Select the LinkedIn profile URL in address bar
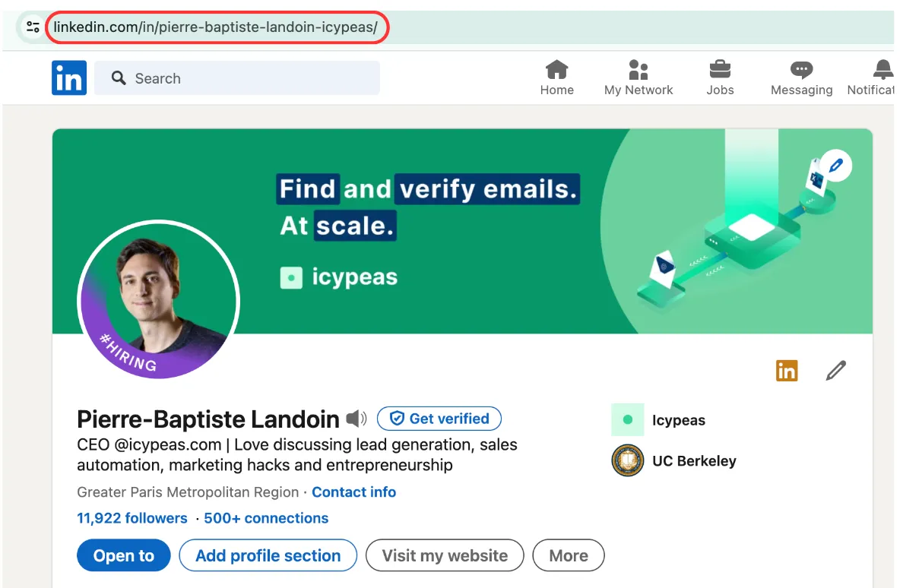The image size is (903, 588). coord(216,27)
